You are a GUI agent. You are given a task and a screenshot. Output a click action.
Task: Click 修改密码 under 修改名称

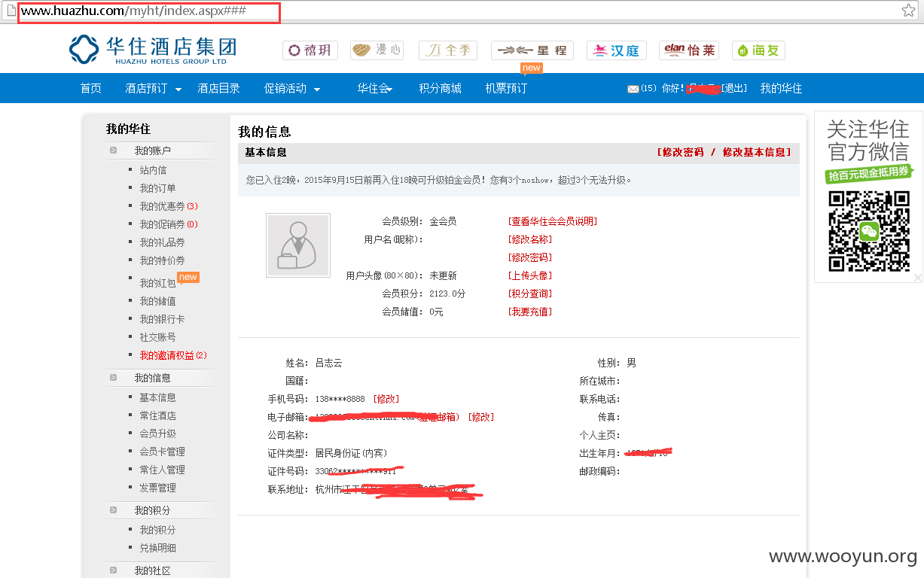point(530,257)
